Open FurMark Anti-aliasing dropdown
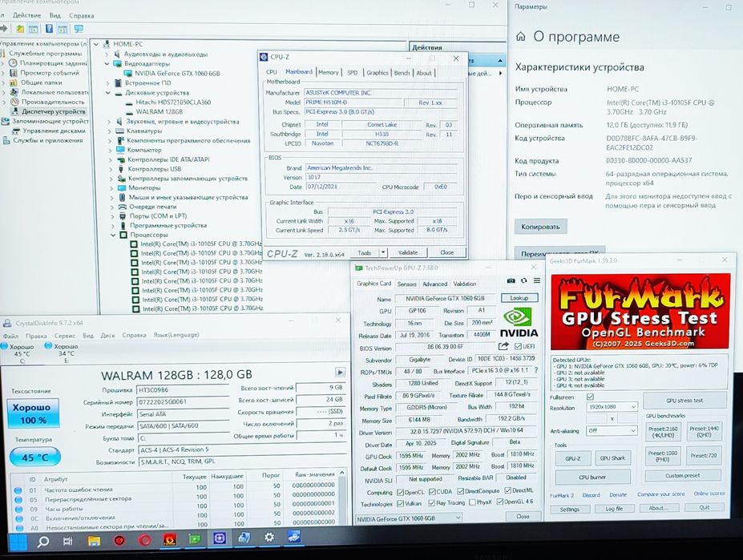The image size is (743, 560). click(612, 431)
